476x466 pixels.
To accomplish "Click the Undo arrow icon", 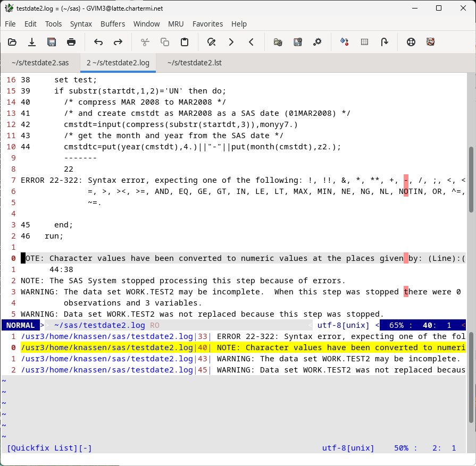I will 98,42.
